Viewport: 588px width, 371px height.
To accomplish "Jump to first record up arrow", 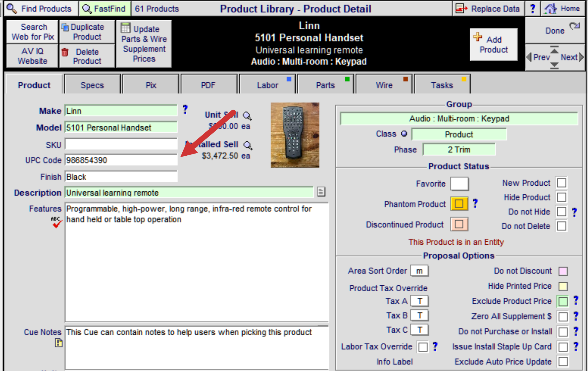I will point(554,50).
